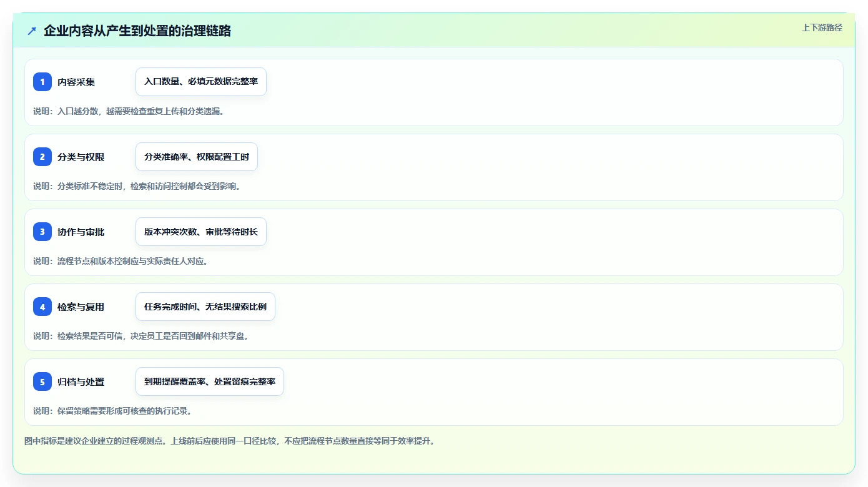The image size is (868, 487).
Task: Click the step 1 number badge
Action: pyautogui.click(x=42, y=82)
